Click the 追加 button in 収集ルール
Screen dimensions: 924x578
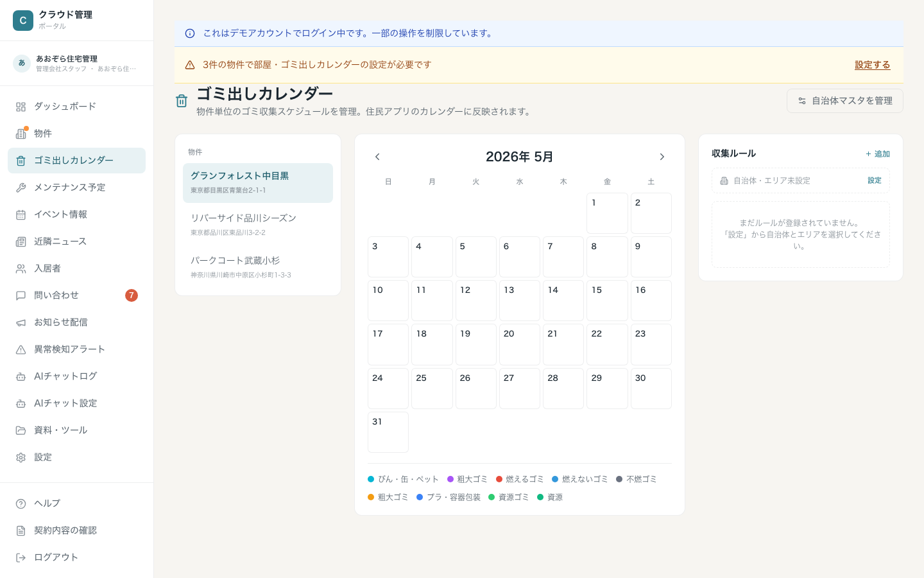[x=877, y=154]
